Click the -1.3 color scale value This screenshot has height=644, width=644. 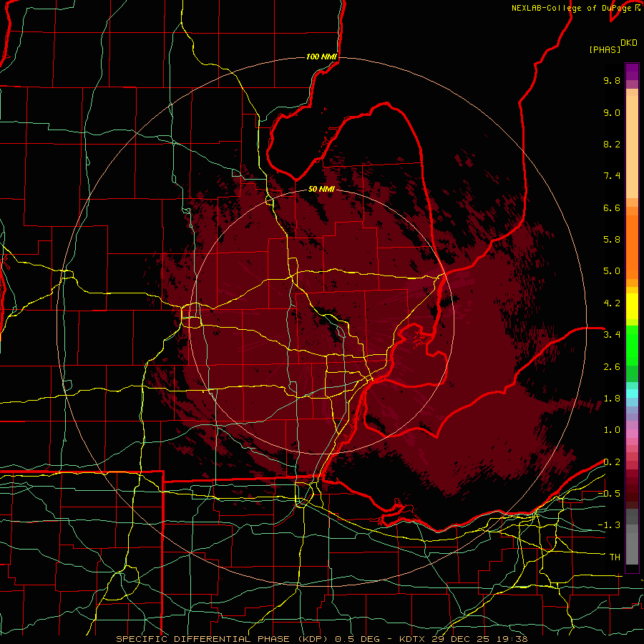click(x=609, y=525)
